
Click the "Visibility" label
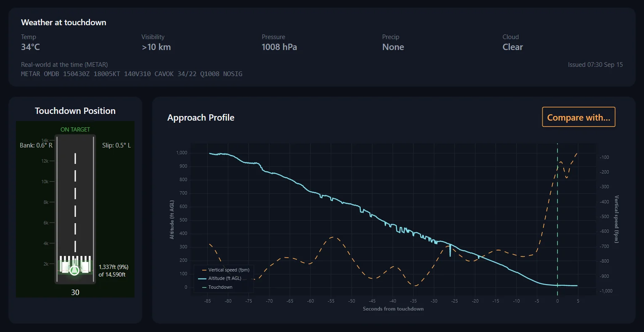click(x=153, y=37)
